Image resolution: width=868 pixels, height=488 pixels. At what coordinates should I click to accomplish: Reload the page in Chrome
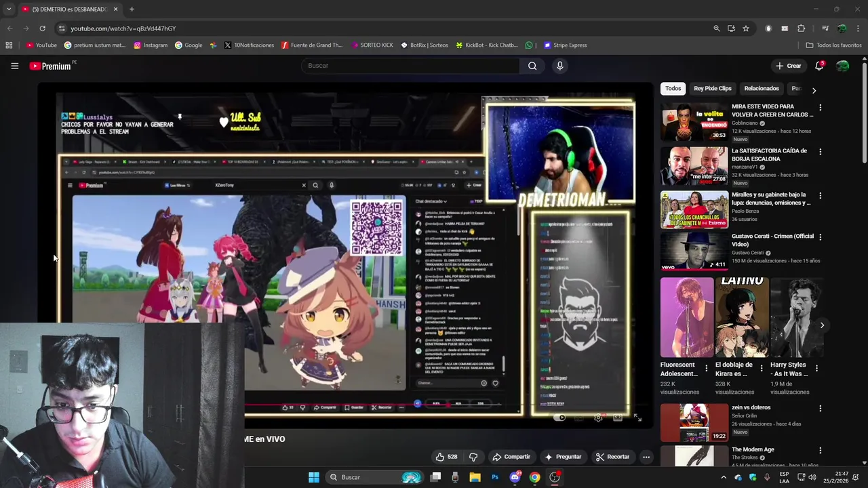42,28
